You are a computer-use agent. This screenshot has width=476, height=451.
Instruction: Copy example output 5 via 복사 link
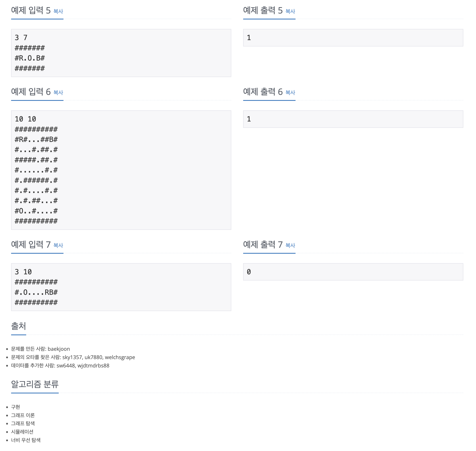[290, 11]
